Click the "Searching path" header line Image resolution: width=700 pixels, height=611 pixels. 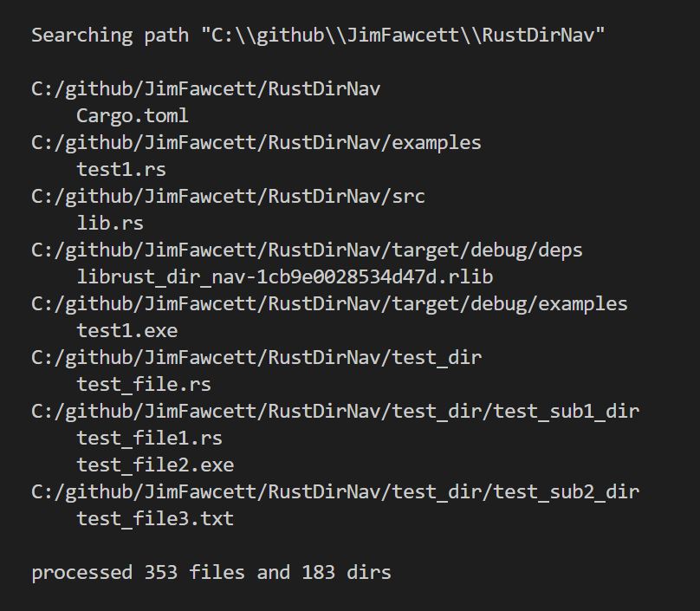coord(317,36)
